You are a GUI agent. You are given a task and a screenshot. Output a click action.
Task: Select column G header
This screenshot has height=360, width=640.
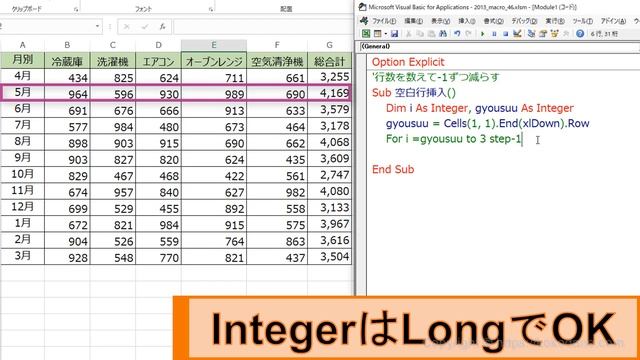click(x=329, y=45)
